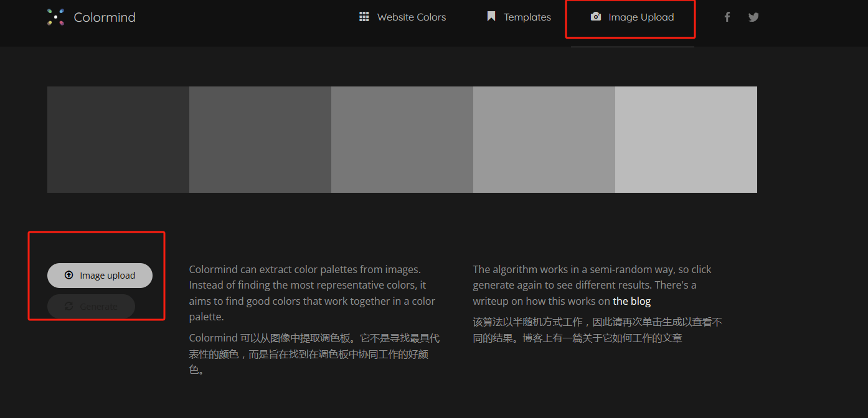This screenshot has height=418, width=868.
Task: Open the Templates menu item
Action: [x=526, y=17]
